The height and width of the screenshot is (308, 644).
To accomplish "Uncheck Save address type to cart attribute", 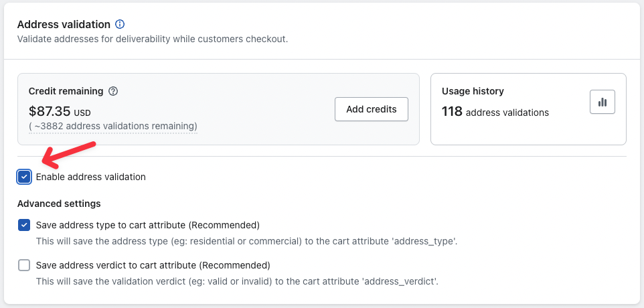I will tap(25, 225).
